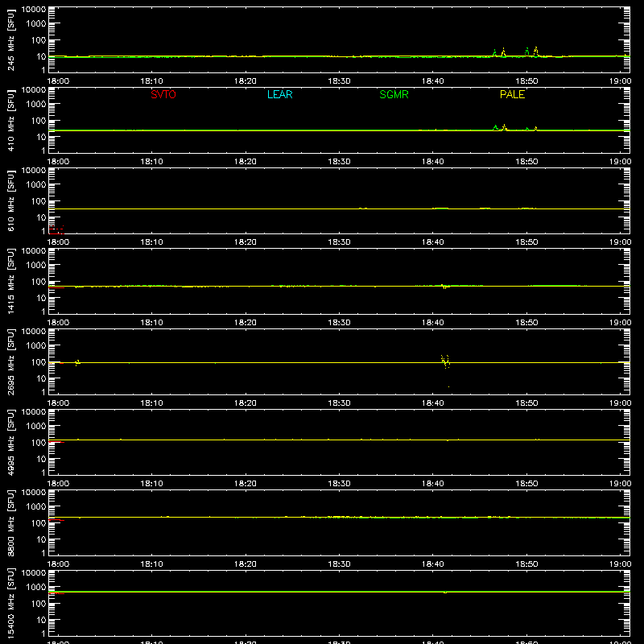Click the 18:40 tick under the 610 MHz plot
The width and height of the screenshot is (644, 644).
pyautogui.click(x=433, y=242)
